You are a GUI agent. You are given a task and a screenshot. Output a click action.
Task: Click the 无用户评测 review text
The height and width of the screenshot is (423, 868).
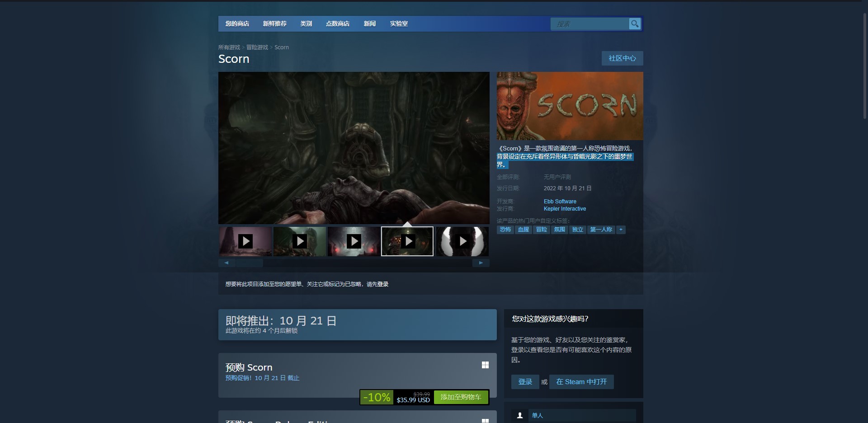click(557, 177)
